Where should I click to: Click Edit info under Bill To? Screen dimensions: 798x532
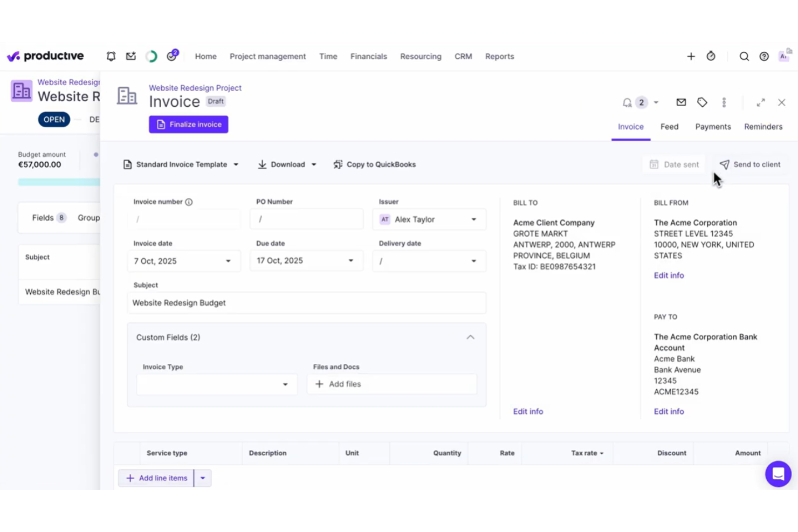[528, 411]
